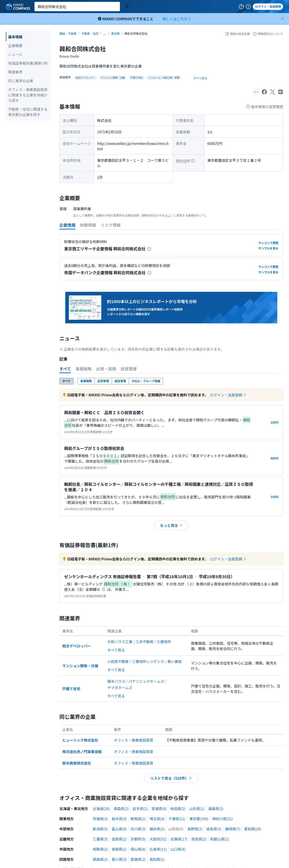Close the NIKKEI COMPASS info banner
The image size is (289, 868).
coord(282,19)
